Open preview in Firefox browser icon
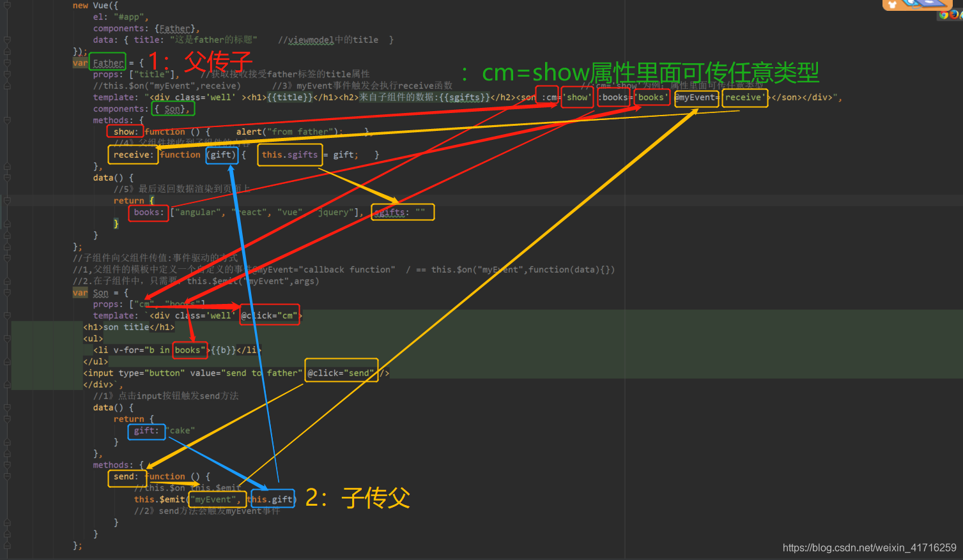This screenshot has width=963, height=560. pos(954,15)
